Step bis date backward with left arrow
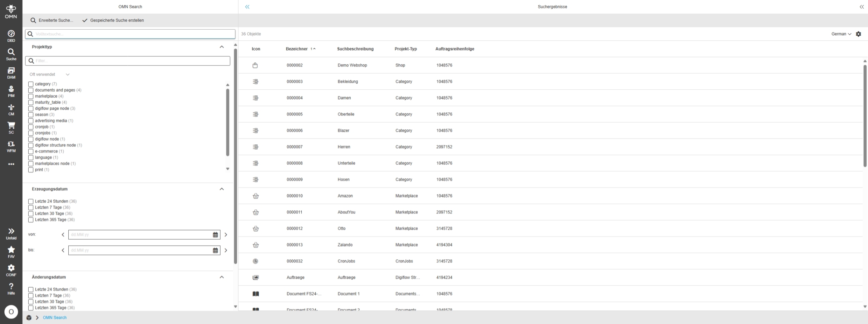 click(x=63, y=250)
